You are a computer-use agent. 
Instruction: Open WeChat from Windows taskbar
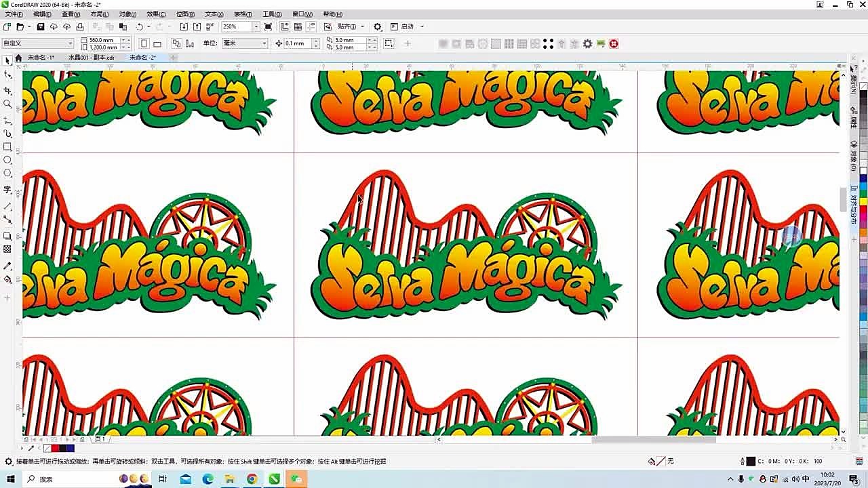click(296, 479)
